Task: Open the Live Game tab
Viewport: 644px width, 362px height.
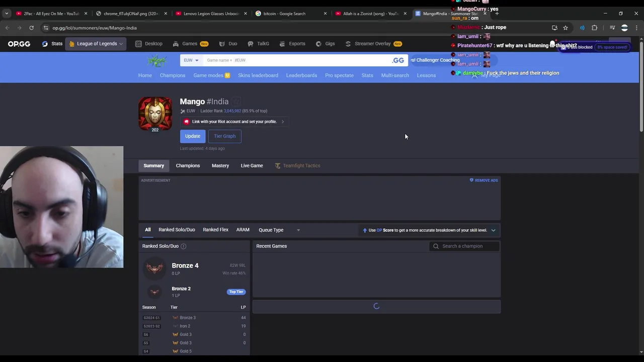Action: [252, 165]
